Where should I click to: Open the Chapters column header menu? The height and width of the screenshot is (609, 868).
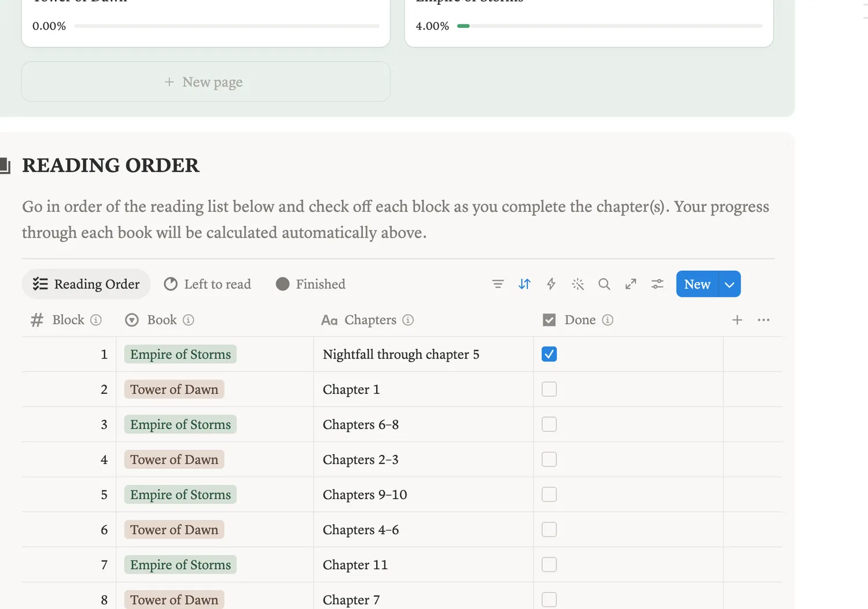423,320
